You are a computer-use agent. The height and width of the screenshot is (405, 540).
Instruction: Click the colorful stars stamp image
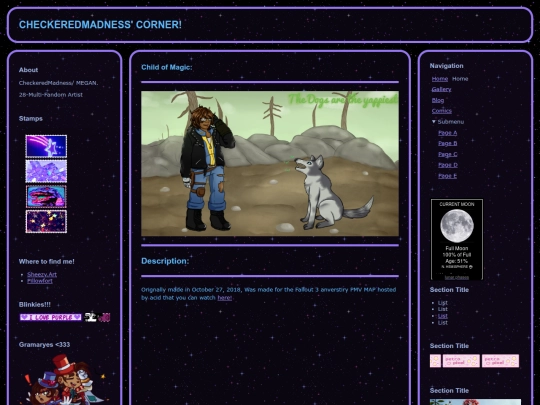(x=46, y=221)
